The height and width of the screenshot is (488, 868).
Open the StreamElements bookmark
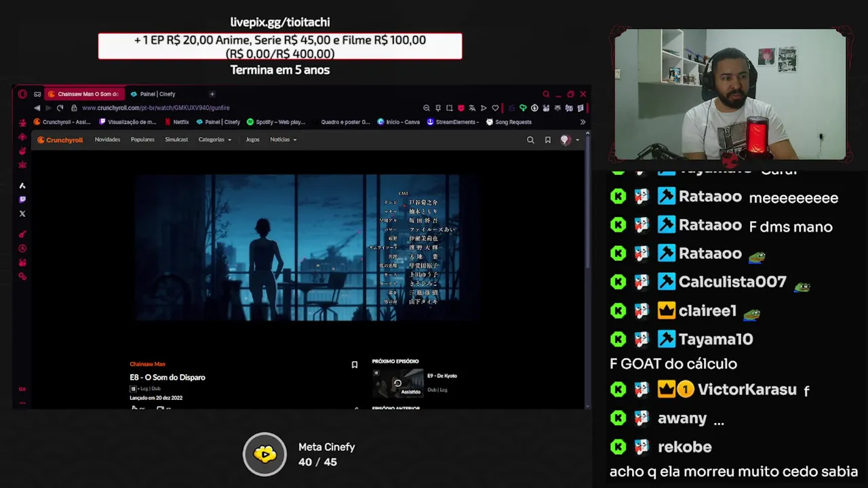[x=453, y=122]
